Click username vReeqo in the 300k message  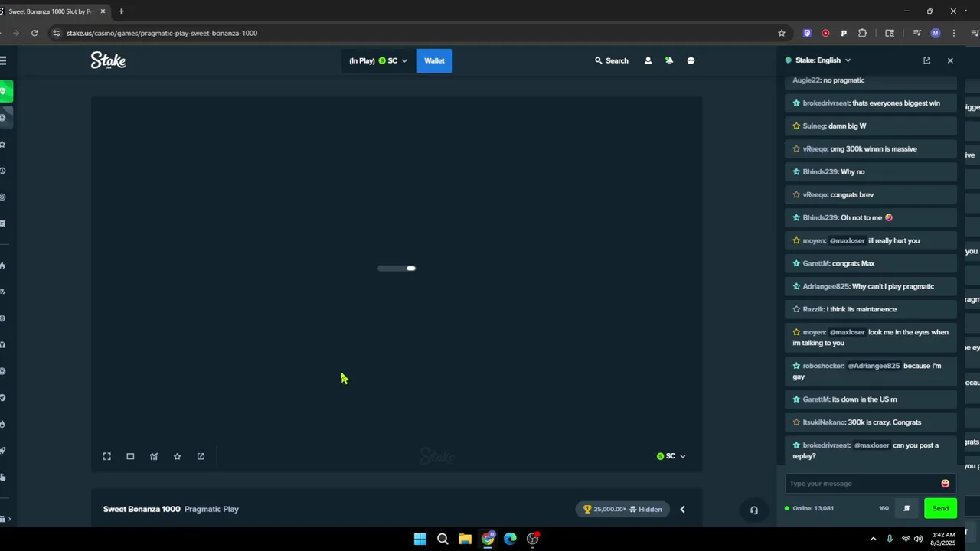pyautogui.click(x=815, y=149)
